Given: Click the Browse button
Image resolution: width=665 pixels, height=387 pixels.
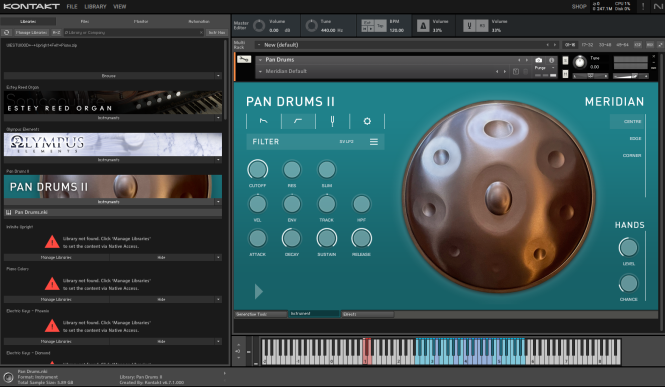Looking at the screenshot, I should [x=109, y=76].
